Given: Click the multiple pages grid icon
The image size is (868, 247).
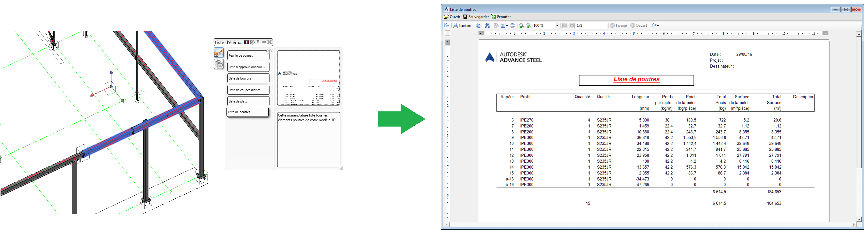Looking at the screenshot, I should coord(503,26).
